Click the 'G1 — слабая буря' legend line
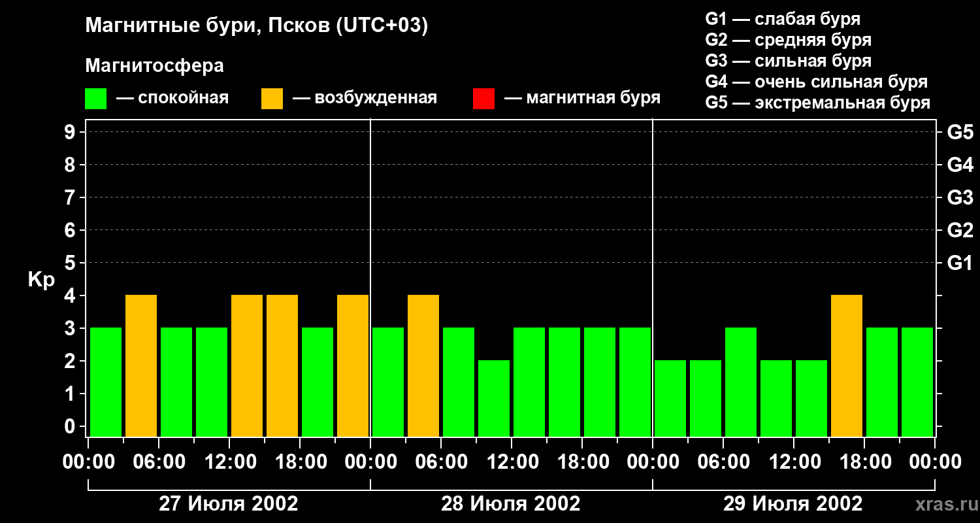980x523 pixels. click(x=783, y=19)
